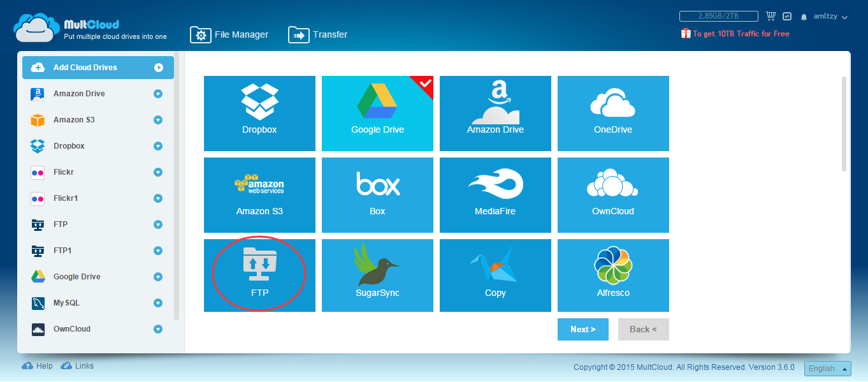868x382 pixels.
Task: Select the OwnCloud tile
Action: pyautogui.click(x=613, y=195)
